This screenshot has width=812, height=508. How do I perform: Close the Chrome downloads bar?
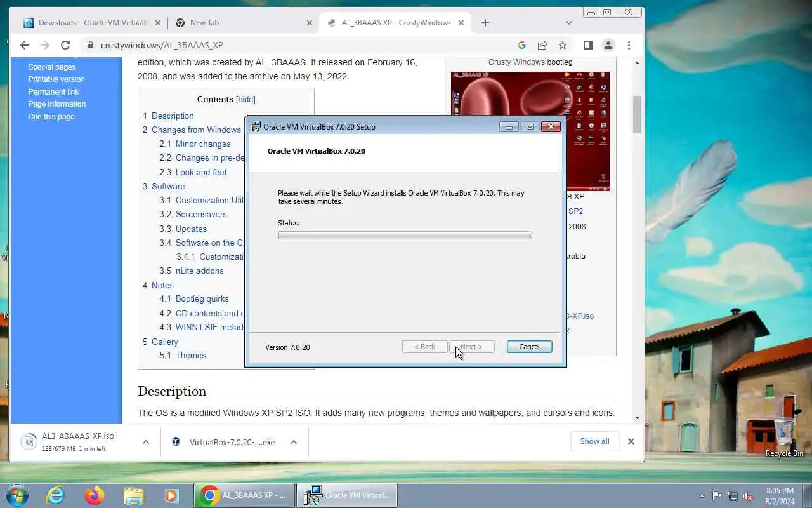631,441
